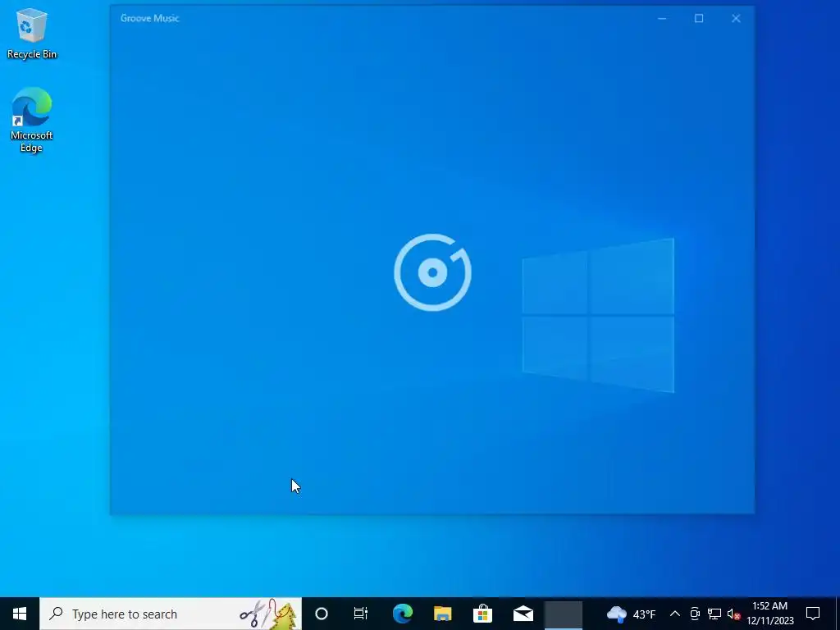Open the Mail app on taskbar
The width and height of the screenshot is (840, 630).
523,614
